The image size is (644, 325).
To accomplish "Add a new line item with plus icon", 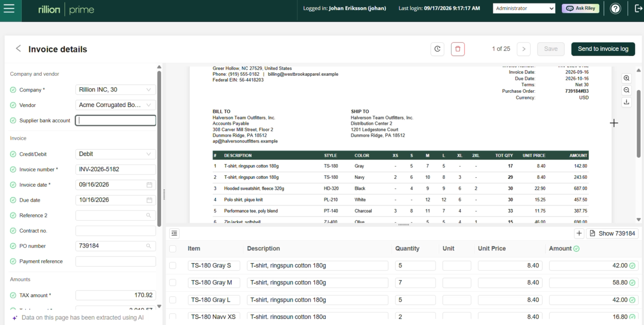I will click(x=579, y=233).
